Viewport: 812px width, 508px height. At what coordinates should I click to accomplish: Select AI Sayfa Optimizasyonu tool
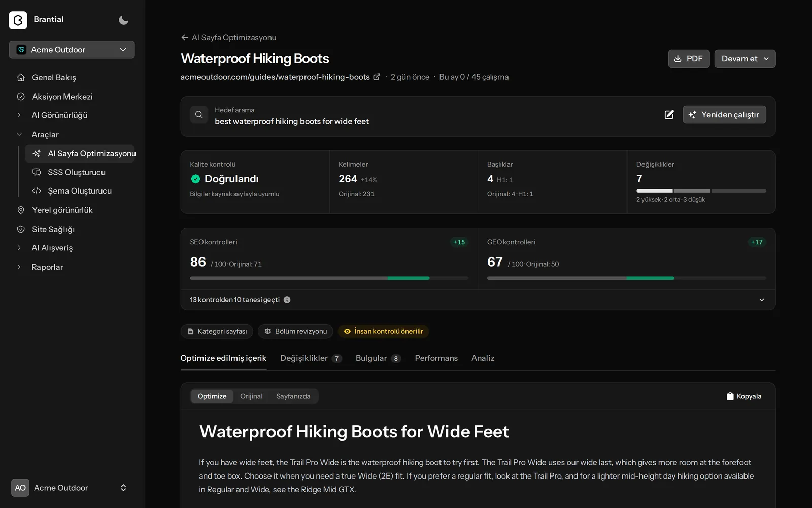pyautogui.click(x=80, y=153)
